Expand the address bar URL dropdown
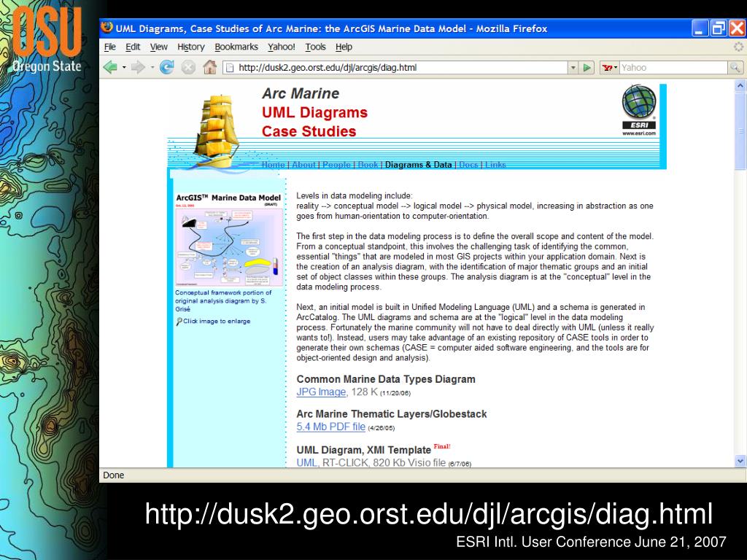The image size is (747, 560). [573, 68]
